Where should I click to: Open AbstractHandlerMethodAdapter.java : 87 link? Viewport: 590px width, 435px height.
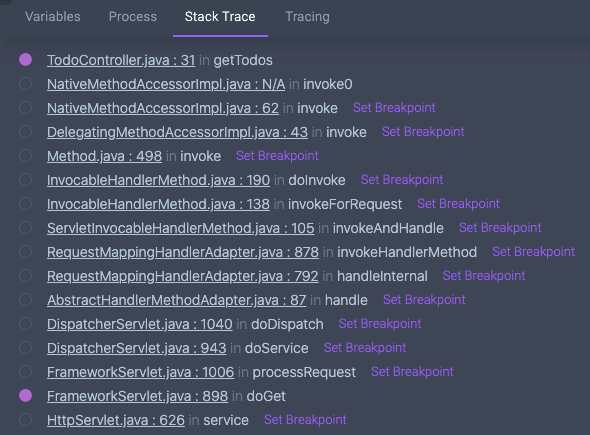(176, 300)
